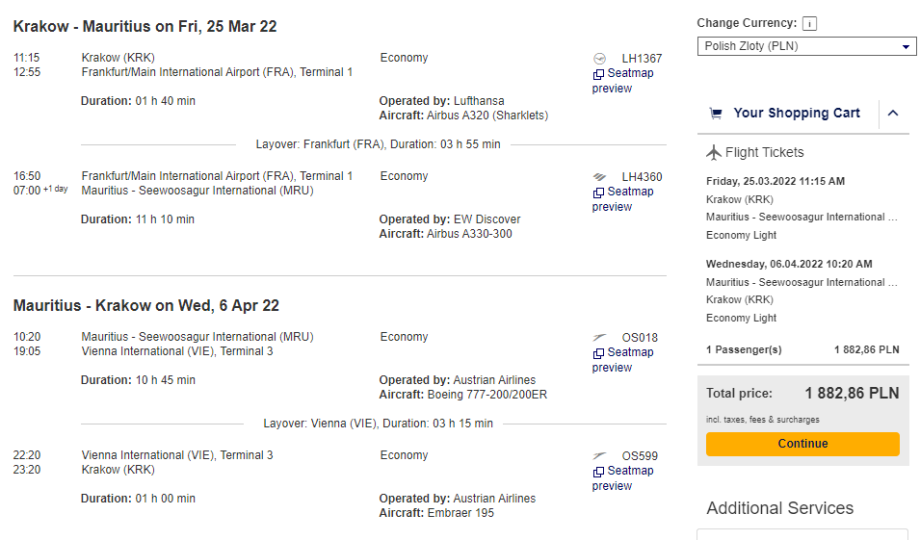Click the airplane icon next to Flight Tickets
This screenshot has width=920, height=540.
tap(713, 153)
